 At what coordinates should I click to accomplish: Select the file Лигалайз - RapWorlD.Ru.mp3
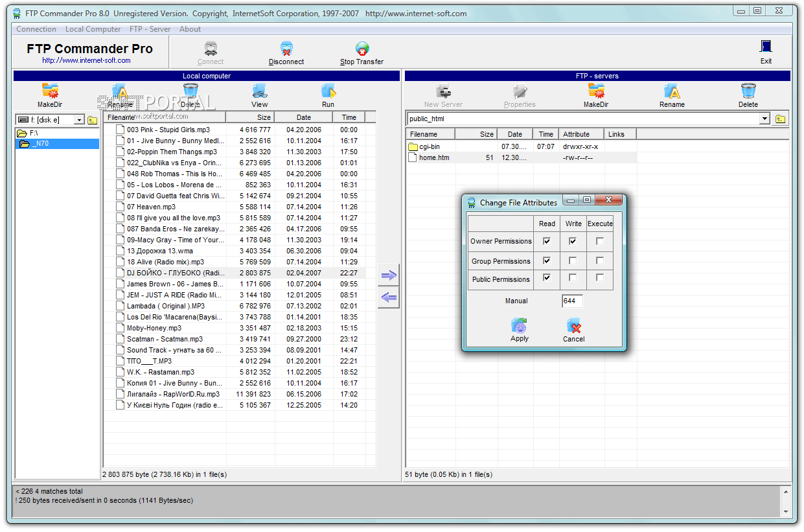pos(173,394)
